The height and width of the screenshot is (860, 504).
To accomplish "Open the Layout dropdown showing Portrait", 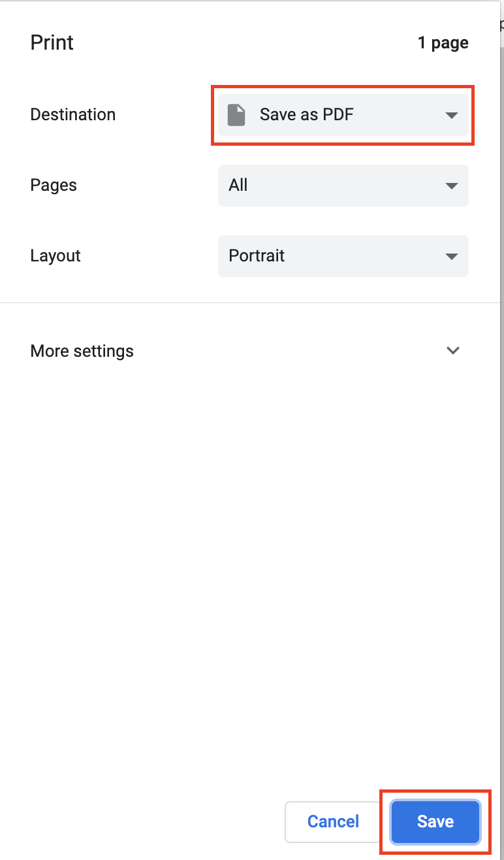I will 343,256.
